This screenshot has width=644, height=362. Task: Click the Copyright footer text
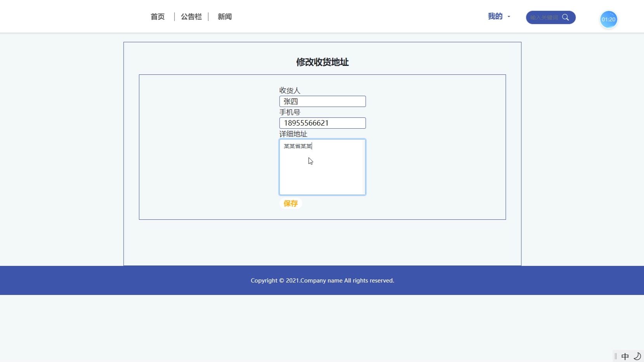point(322,281)
